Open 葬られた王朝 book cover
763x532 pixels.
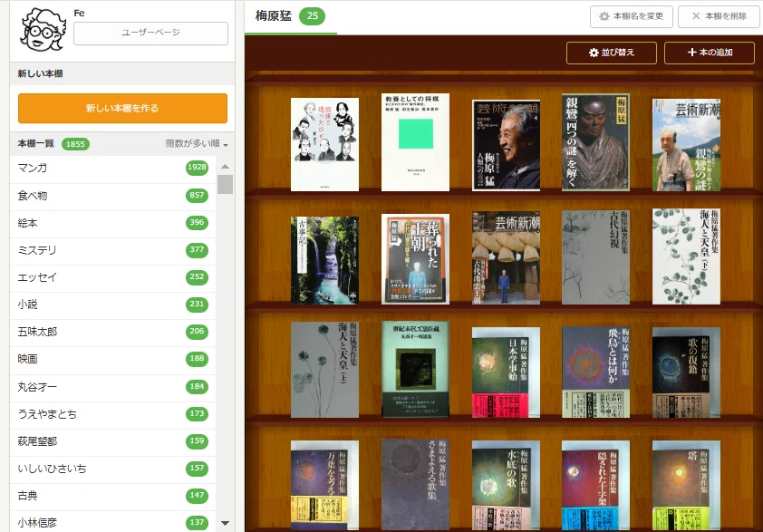pos(415,259)
